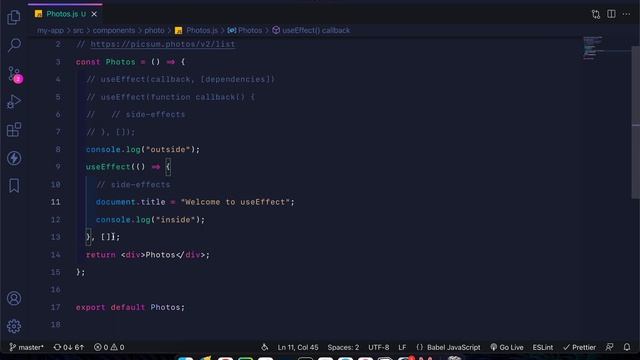Change end of line sequence LF
640x360 pixels.
click(x=402, y=347)
